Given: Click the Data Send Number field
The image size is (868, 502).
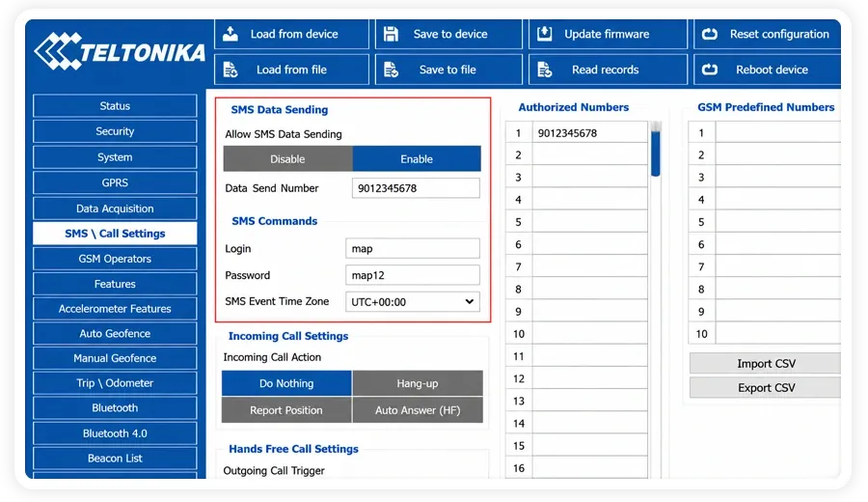Looking at the screenshot, I should click(416, 188).
